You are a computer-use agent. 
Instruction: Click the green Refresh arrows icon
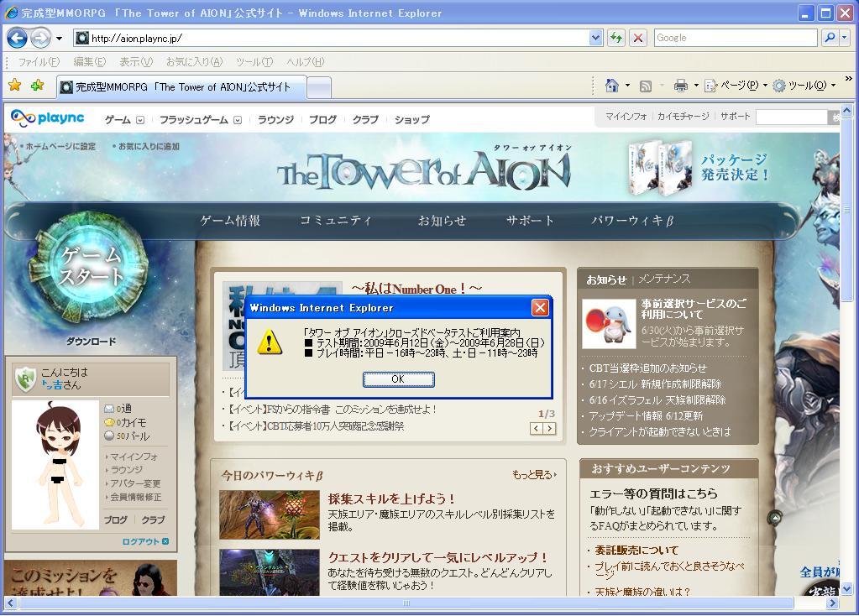coord(616,38)
